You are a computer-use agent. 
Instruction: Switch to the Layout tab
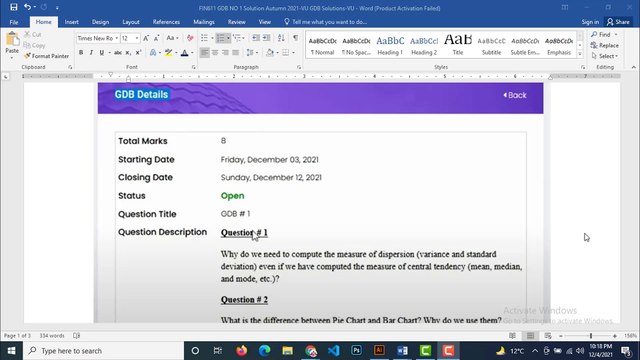point(131,22)
